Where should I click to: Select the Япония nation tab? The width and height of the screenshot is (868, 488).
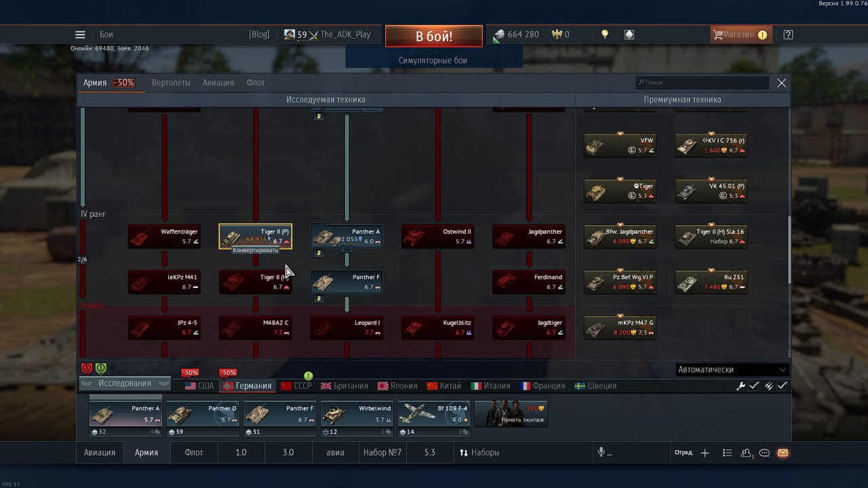(398, 386)
